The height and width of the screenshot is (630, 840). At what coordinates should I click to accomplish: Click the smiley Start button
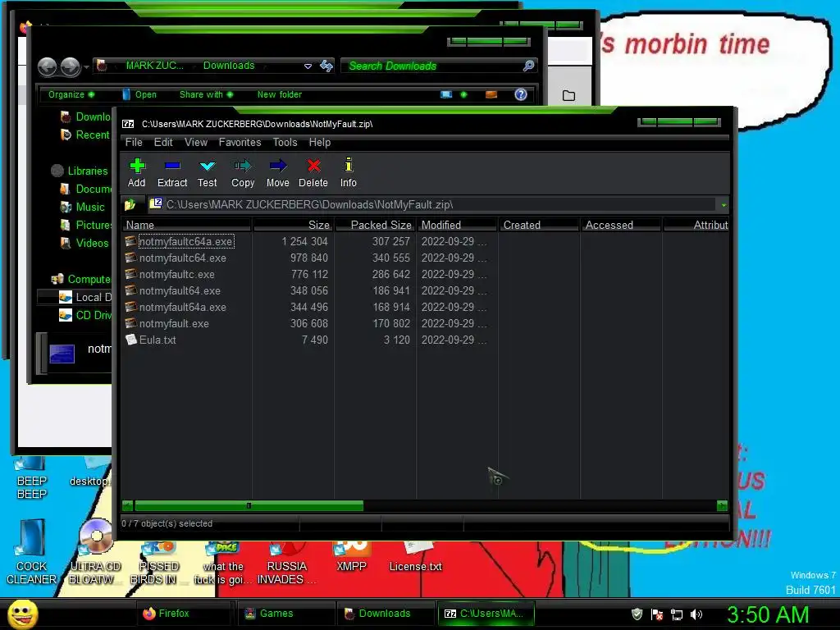click(22, 614)
